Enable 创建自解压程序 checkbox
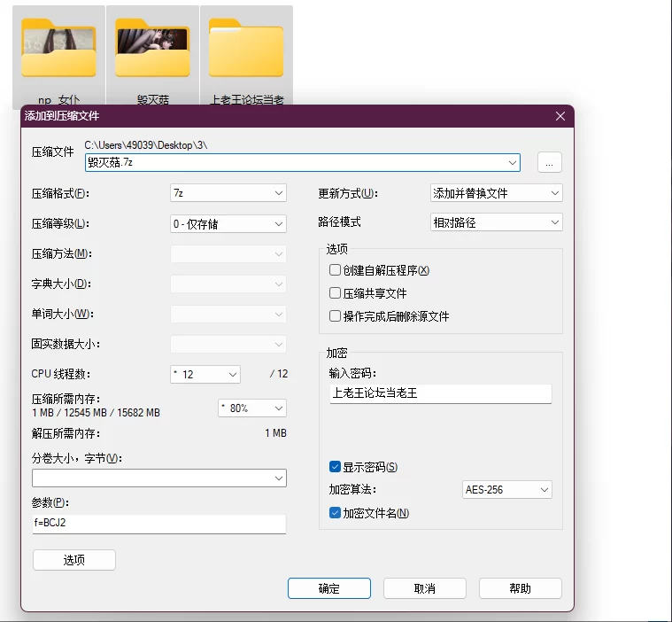Image resolution: width=672 pixels, height=622 pixels. (x=335, y=270)
